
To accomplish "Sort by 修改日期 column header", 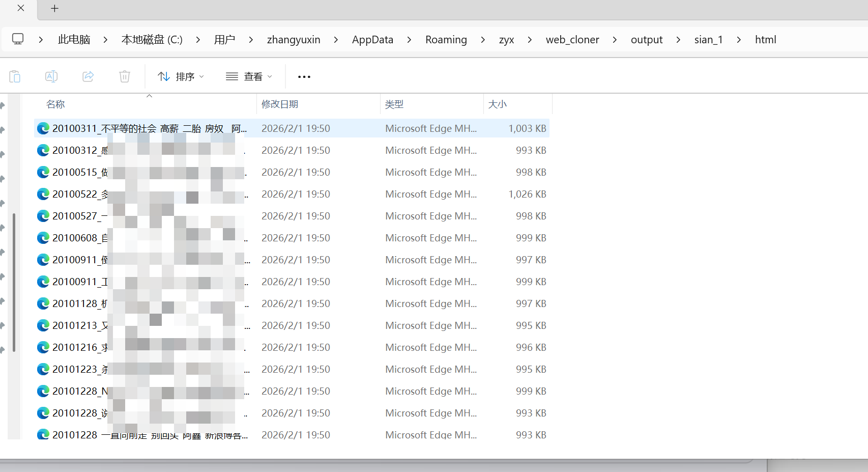I will pyautogui.click(x=280, y=104).
